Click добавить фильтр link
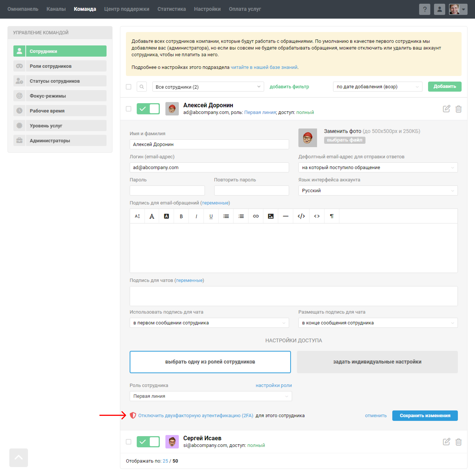The width and height of the screenshot is (475, 476). click(x=289, y=87)
